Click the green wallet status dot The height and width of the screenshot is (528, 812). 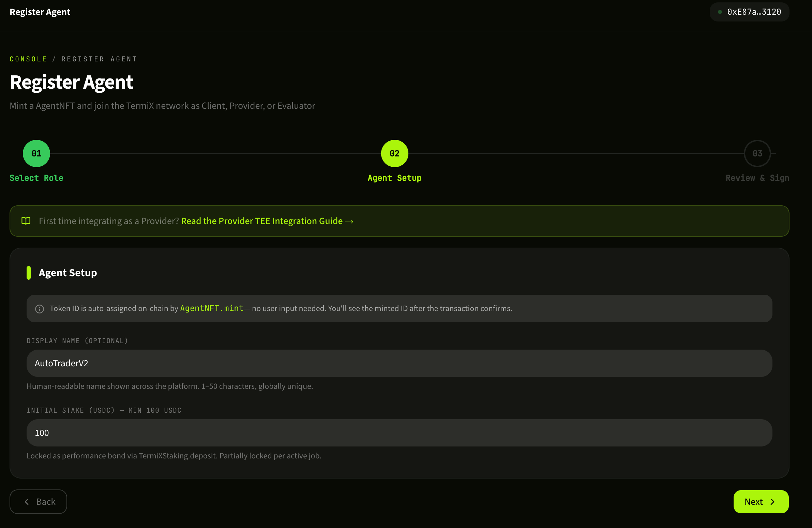[x=720, y=12]
